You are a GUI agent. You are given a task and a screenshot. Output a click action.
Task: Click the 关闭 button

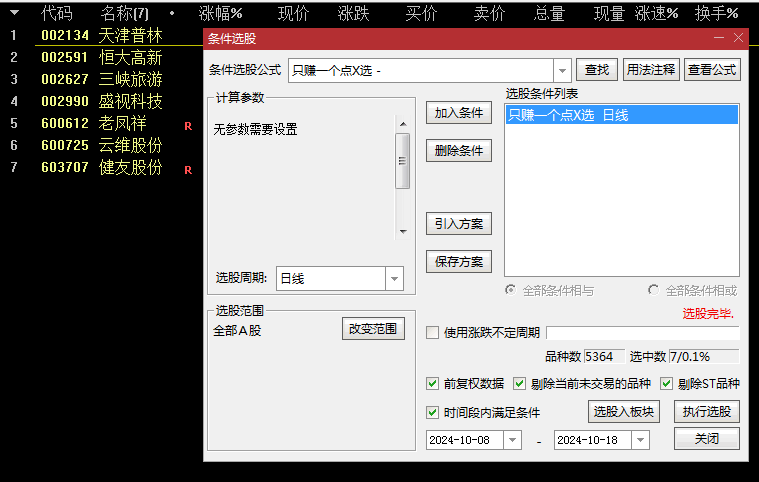707,438
